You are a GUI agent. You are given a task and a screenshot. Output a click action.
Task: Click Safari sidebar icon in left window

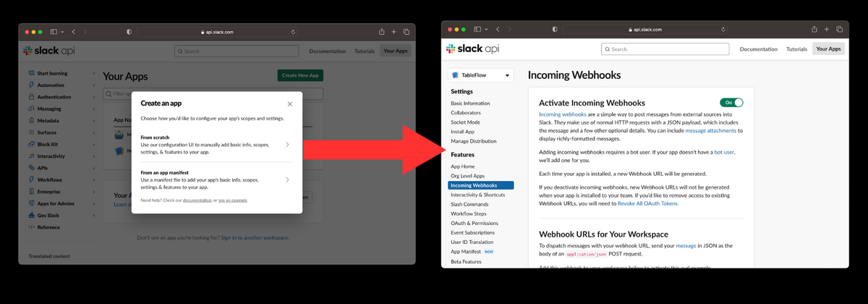(54, 32)
